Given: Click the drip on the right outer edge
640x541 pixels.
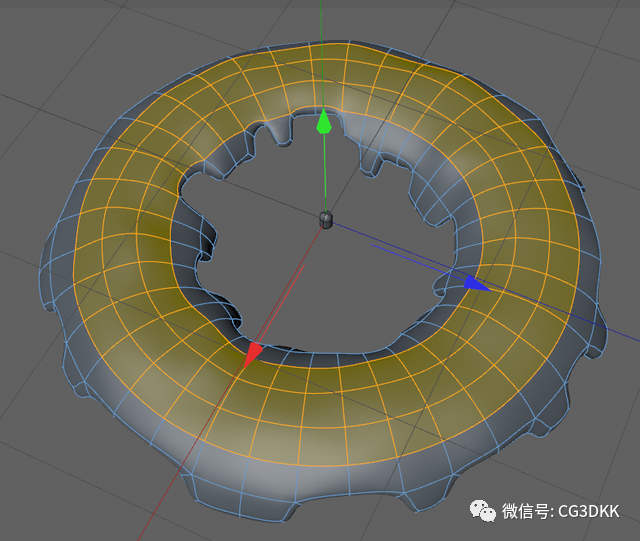Looking at the screenshot, I should pos(597,339).
